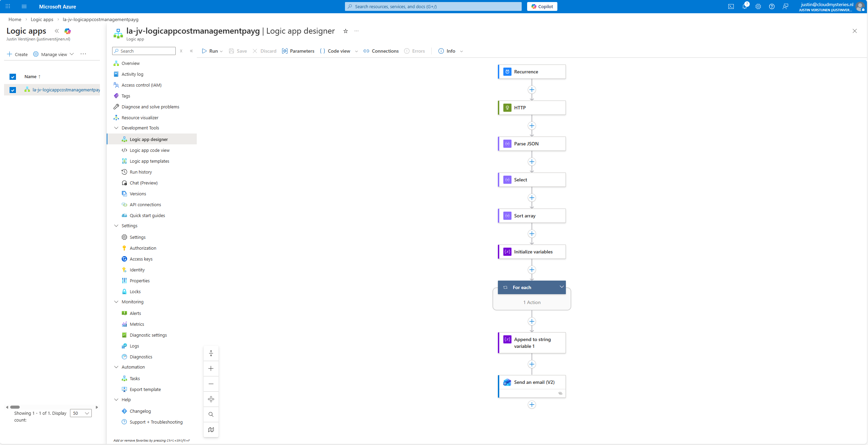Insert step between Recurrence and HTTP
This screenshot has width=868, height=445.
click(532, 90)
